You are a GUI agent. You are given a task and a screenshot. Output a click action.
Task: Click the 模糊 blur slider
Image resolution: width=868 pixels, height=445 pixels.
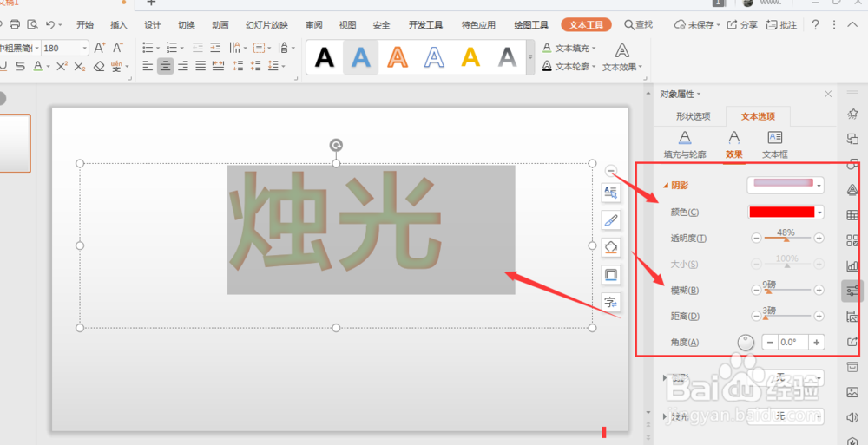(786, 290)
